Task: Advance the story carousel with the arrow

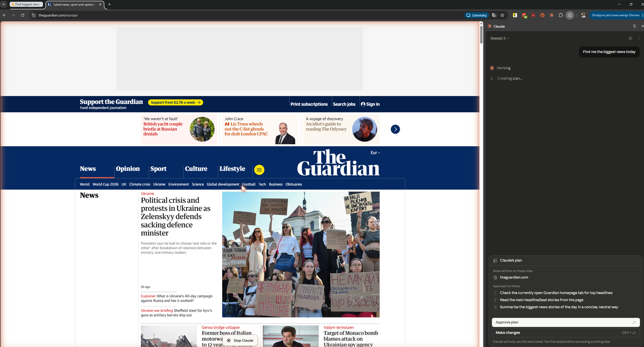Action: [x=395, y=129]
